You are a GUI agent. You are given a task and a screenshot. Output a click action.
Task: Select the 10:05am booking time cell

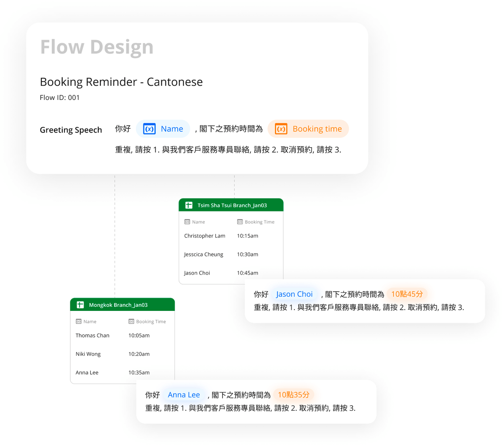pos(139,335)
